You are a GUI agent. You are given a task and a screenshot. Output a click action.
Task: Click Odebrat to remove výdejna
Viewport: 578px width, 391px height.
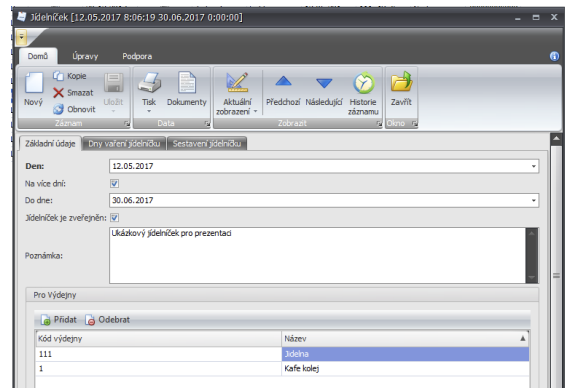pos(108,320)
